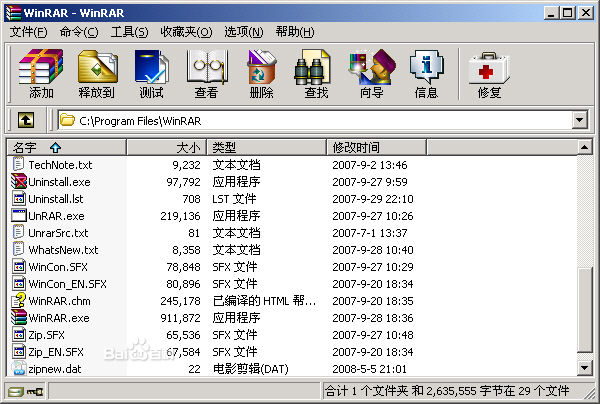The width and height of the screenshot is (600, 404).
Task: Click the 已编译的 HTML 帮… type cell
Action: point(264,301)
